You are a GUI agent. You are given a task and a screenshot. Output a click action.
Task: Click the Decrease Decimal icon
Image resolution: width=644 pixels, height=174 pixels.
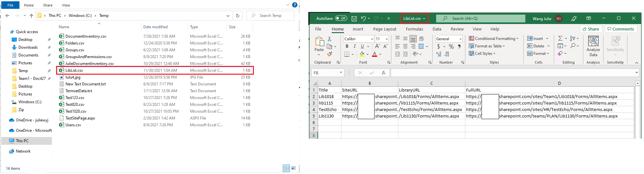pyautogui.click(x=447, y=54)
